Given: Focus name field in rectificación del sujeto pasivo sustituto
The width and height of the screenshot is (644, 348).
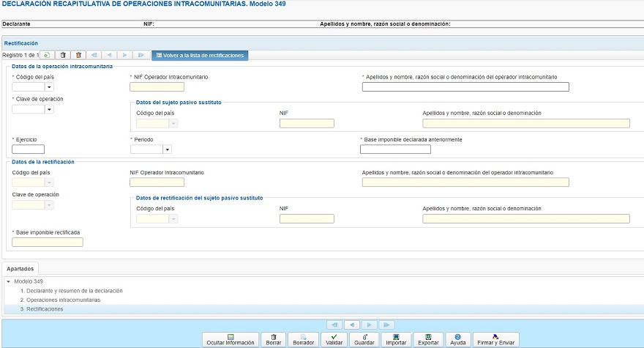Looking at the screenshot, I should point(526,219).
